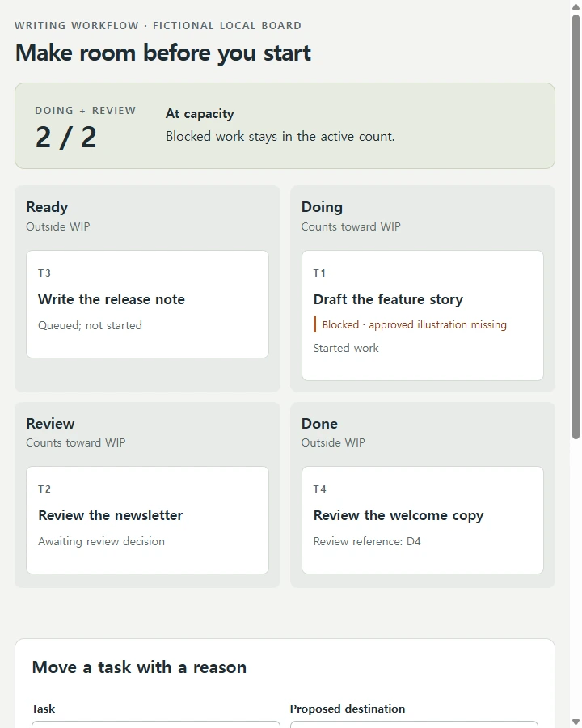Screen dimensions: 582x728
Task: Click the T1 task ID label
Action: click(x=319, y=273)
